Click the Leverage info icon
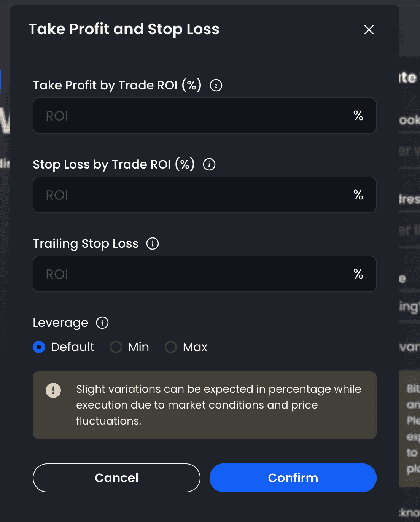This screenshot has width=420, height=522. 102,323
